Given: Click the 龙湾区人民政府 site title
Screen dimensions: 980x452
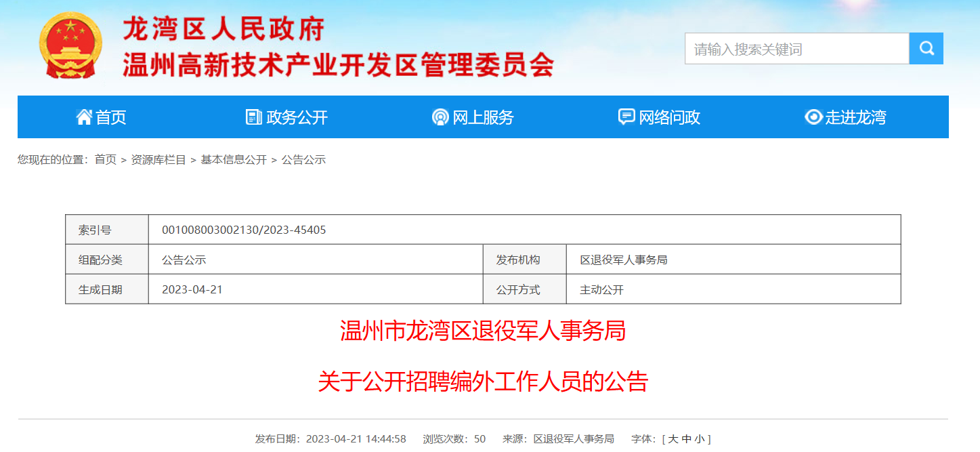Looking at the screenshot, I should (x=224, y=28).
